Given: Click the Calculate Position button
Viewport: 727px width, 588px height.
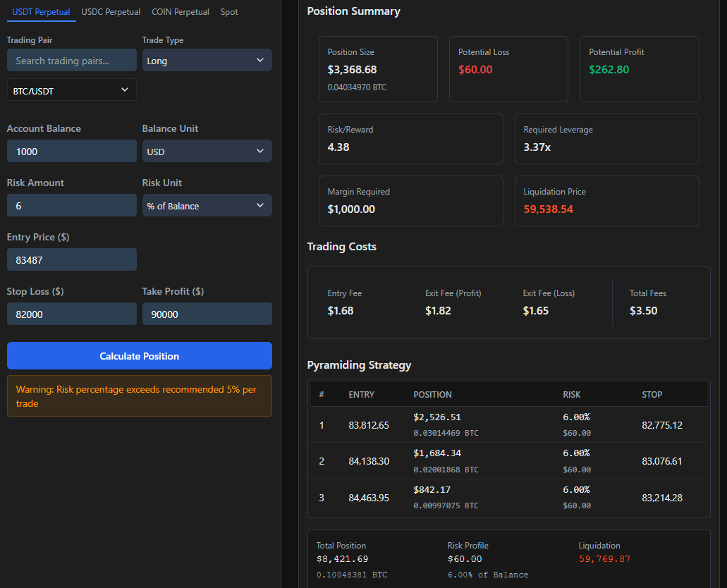Looking at the screenshot, I should (x=140, y=356).
